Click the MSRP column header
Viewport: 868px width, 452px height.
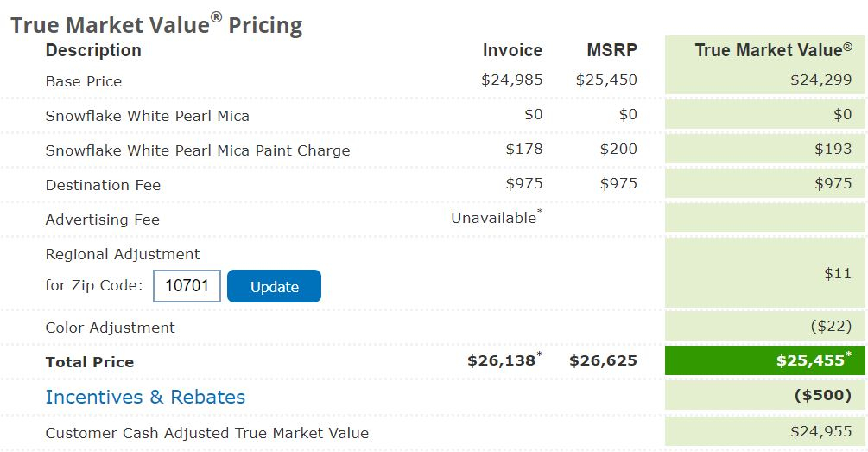(611, 50)
